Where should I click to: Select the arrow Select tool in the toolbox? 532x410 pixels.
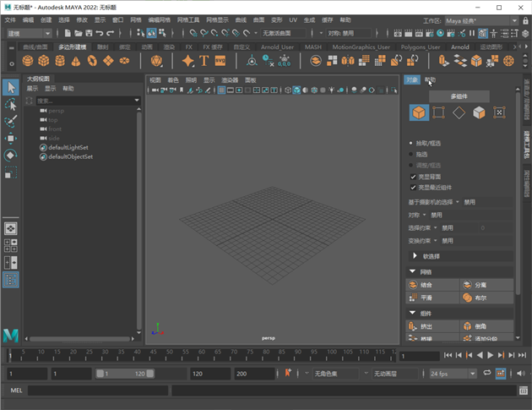coord(11,88)
